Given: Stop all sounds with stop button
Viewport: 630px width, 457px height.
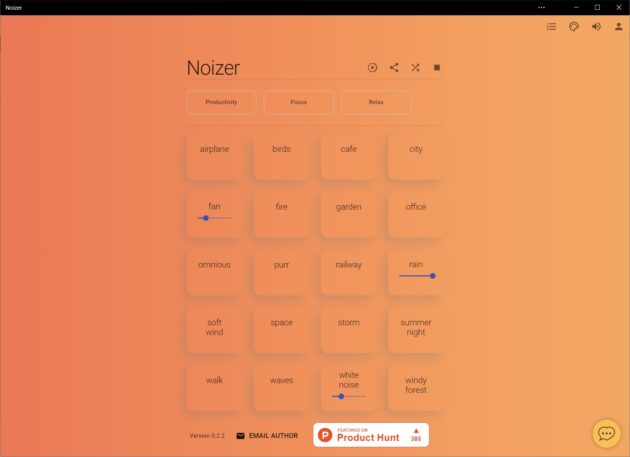Looking at the screenshot, I should coord(437,68).
